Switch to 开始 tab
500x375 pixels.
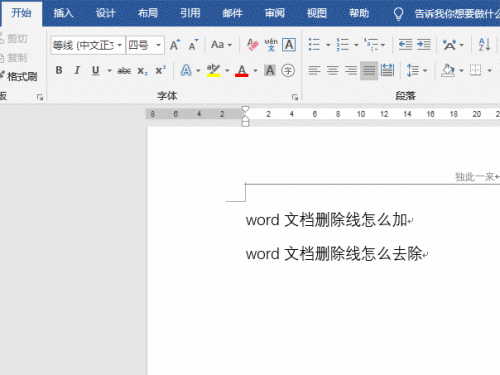pyautogui.click(x=21, y=13)
